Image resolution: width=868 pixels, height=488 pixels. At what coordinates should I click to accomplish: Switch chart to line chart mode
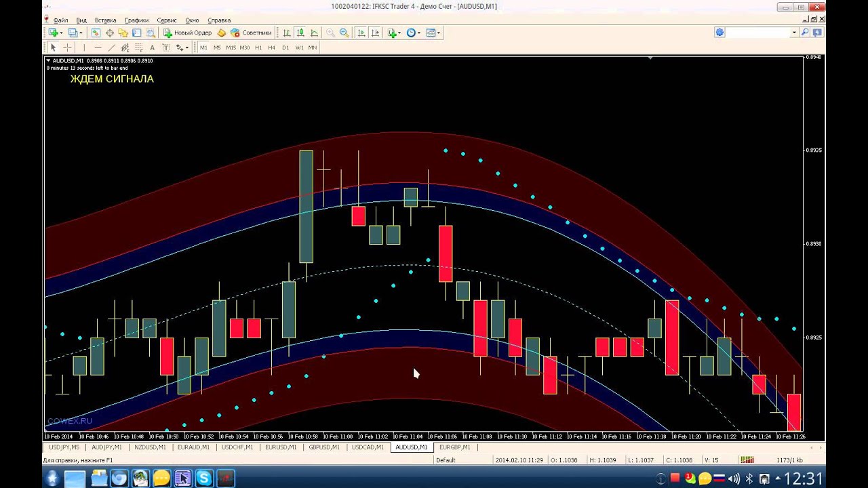[314, 33]
